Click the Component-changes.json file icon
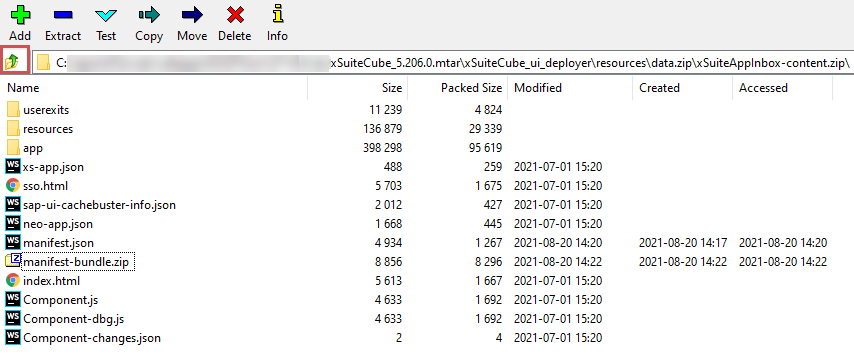This screenshot has width=854, height=362. (14, 338)
